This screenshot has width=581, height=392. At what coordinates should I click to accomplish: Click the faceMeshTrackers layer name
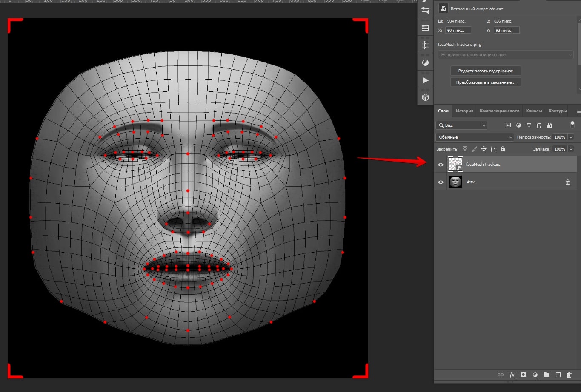point(483,165)
